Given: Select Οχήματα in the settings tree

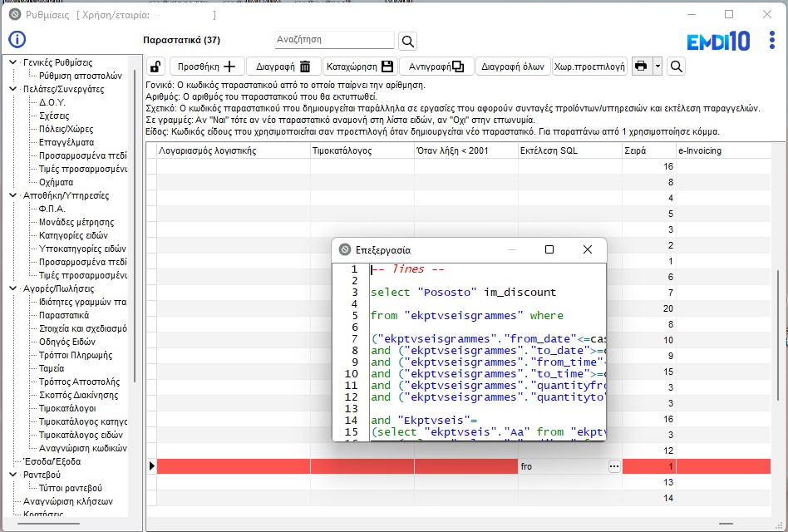Looking at the screenshot, I should (57, 182).
